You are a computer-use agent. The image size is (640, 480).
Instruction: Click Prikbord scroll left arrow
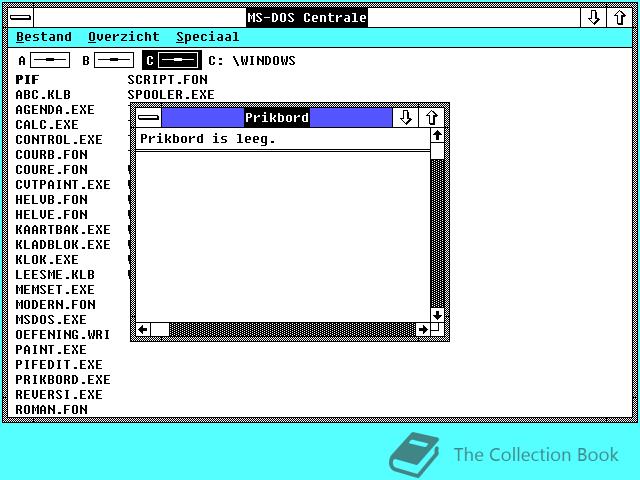143,329
